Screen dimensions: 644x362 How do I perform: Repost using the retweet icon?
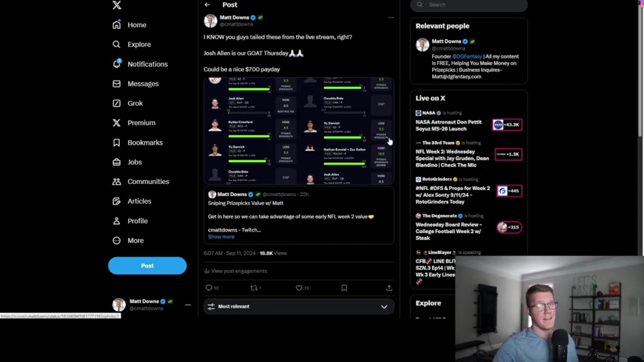[254, 287]
